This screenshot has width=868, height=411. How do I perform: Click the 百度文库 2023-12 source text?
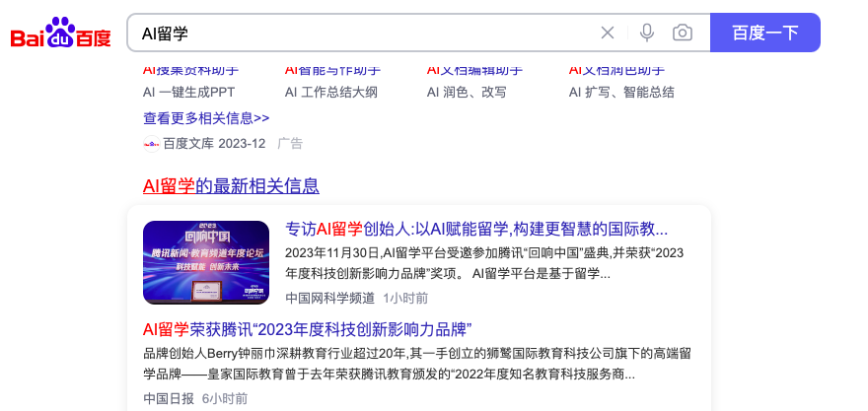click(x=214, y=144)
